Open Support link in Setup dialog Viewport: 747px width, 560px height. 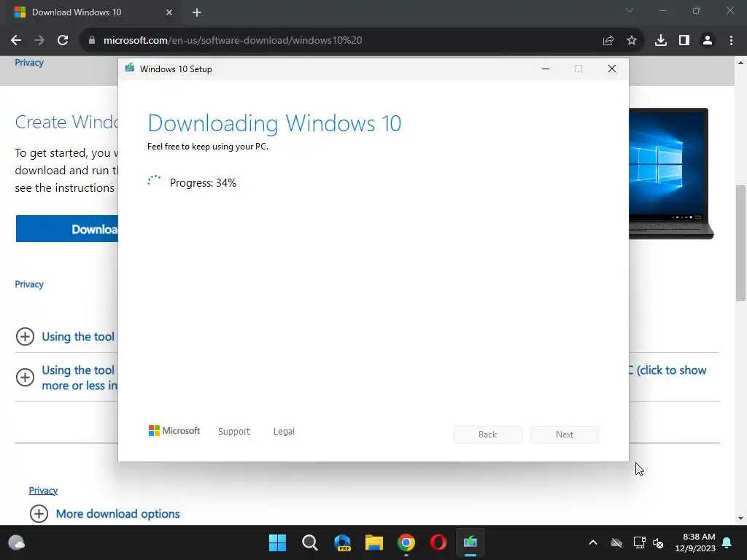pos(234,432)
